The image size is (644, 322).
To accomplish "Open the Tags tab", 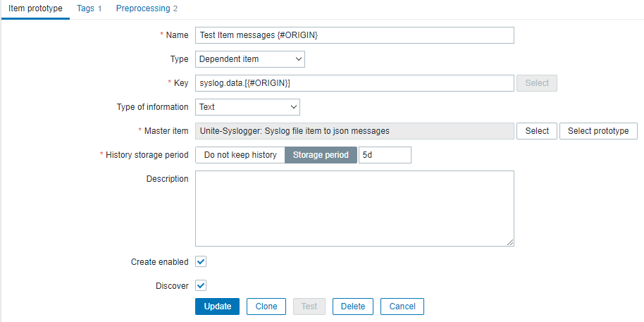I will tap(89, 8).
